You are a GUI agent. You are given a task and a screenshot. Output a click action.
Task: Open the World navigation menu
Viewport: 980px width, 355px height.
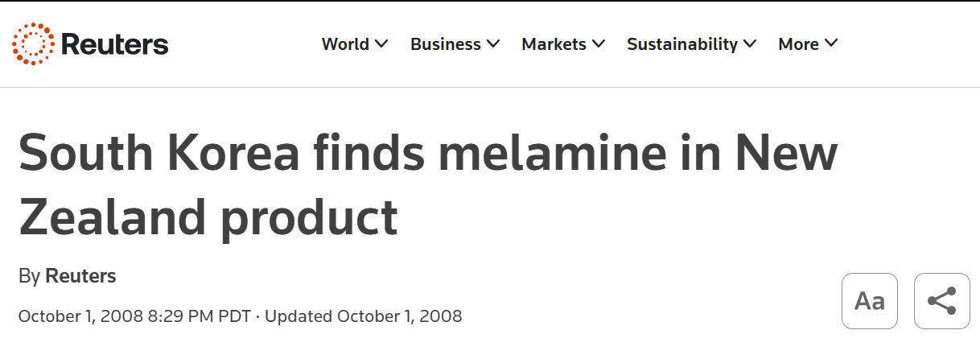click(345, 44)
